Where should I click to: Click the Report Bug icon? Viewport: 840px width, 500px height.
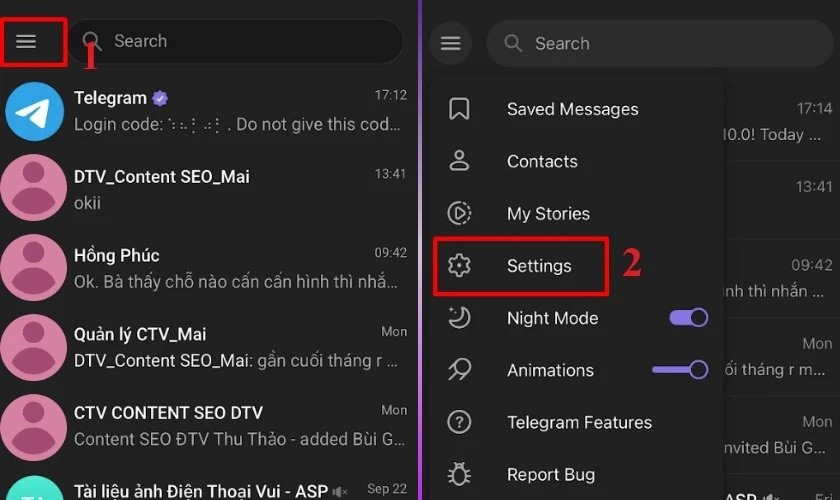click(459, 474)
